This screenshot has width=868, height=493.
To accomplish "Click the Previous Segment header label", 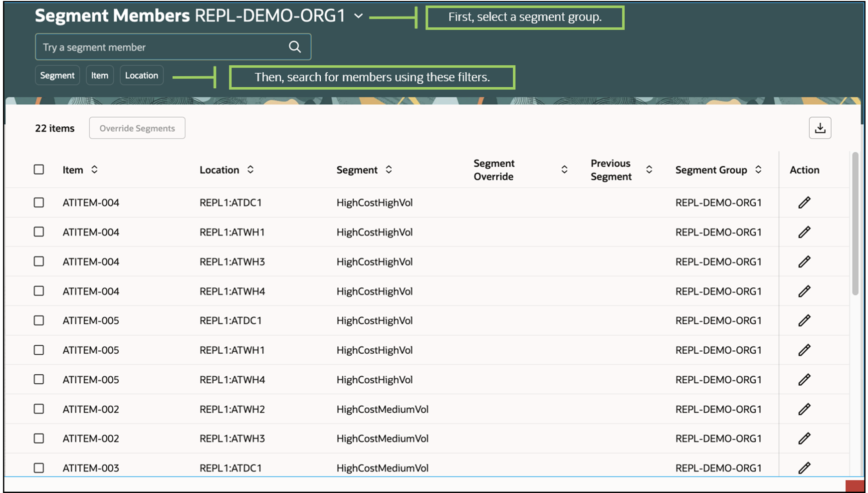I will [x=611, y=170].
